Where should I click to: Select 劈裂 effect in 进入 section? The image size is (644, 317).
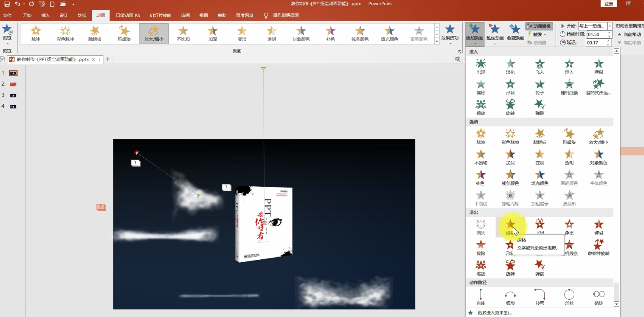[x=599, y=66]
